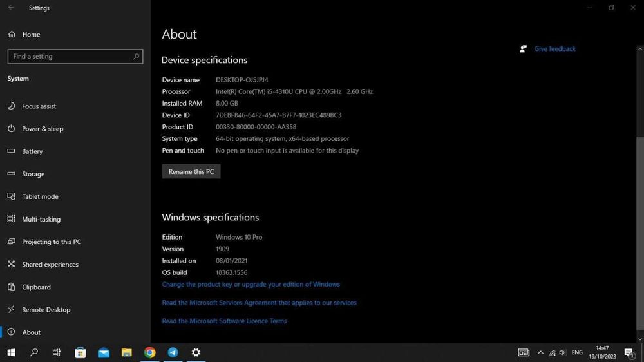
Task: Click the Give feedback person icon
Action: tap(523, 49)
